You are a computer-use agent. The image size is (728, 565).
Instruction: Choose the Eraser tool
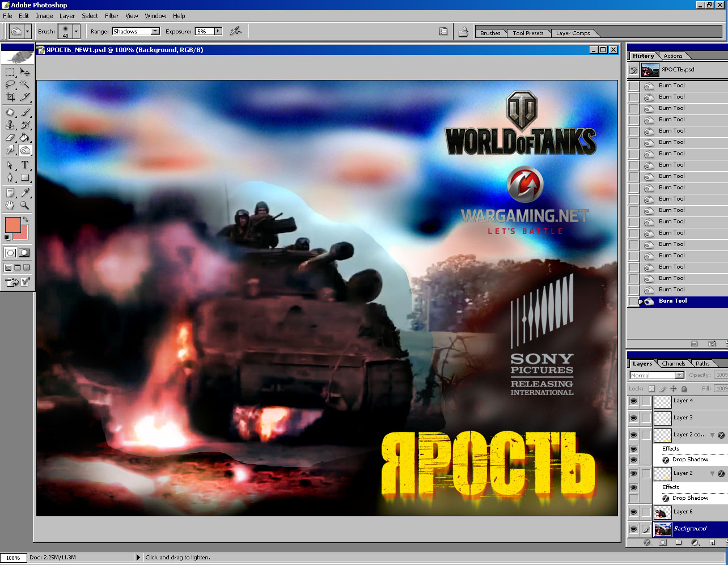10,138
